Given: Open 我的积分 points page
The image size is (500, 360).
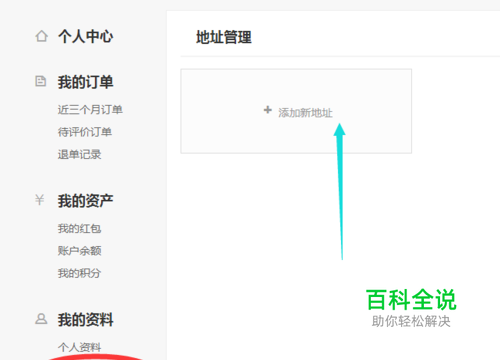Looking at the screenshot, I should [79, 273].
